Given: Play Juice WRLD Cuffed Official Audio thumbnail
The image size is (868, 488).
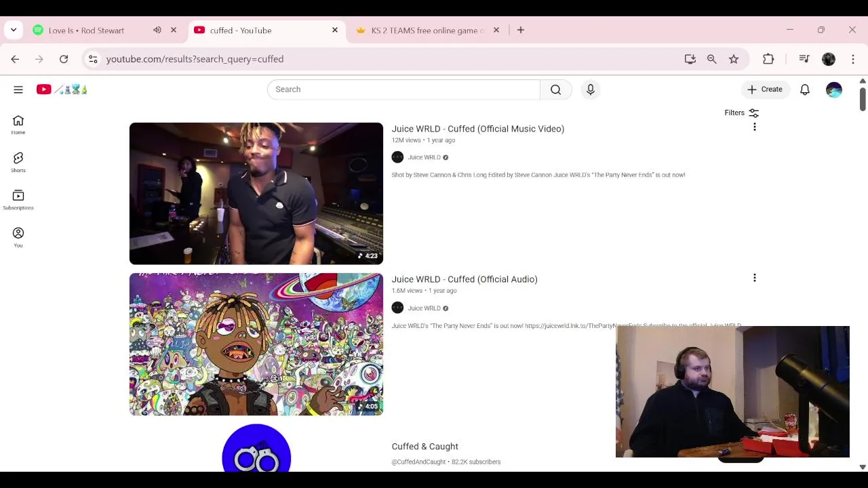Looking at the screenshot, I should click(x=256, y=344).
